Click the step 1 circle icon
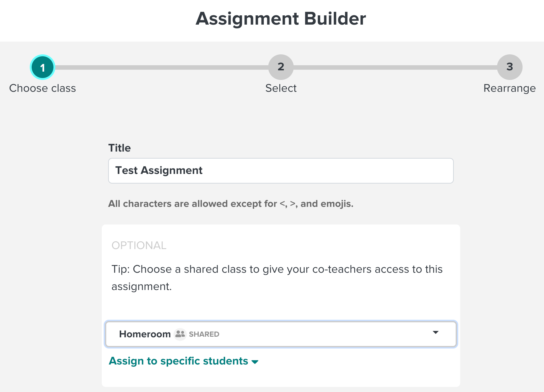The image size is (544, 392). tap(43, 67)
